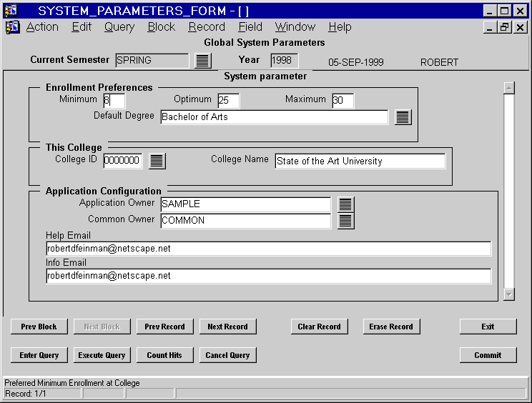Click the College Name field

pos(360,161)
